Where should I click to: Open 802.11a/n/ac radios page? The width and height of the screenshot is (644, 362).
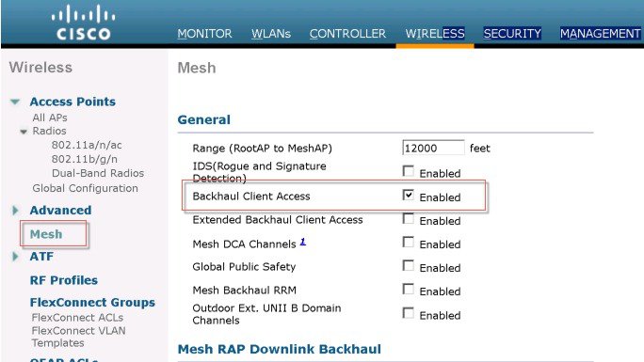87,145
